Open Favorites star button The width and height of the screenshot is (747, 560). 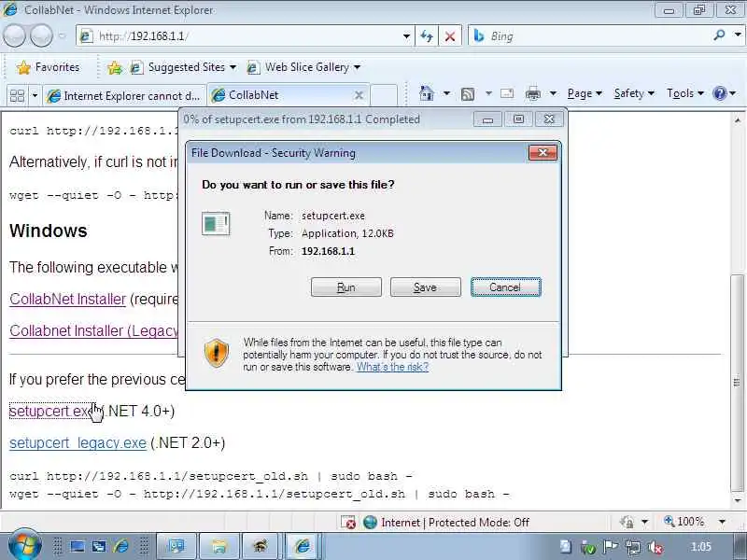coord(48,67)
